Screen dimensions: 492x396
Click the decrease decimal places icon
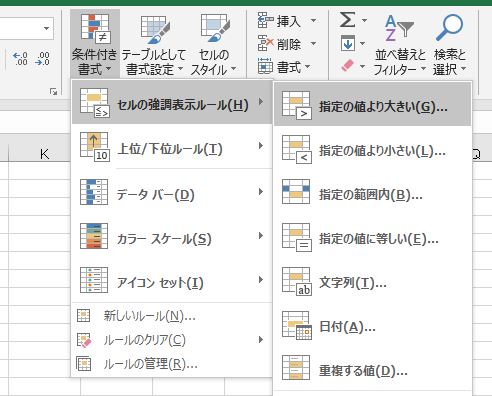(x=43, y=58)
